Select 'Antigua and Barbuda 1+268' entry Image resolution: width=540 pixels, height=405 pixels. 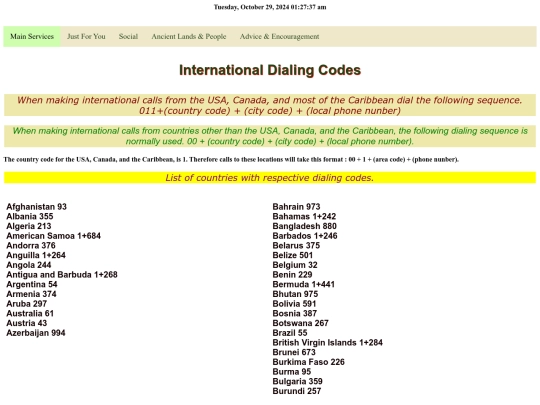(62, 274)
